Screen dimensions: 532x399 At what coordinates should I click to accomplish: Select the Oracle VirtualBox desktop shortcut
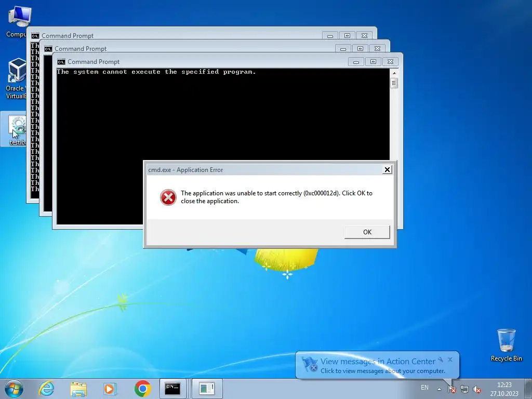[x=16, y=79]
